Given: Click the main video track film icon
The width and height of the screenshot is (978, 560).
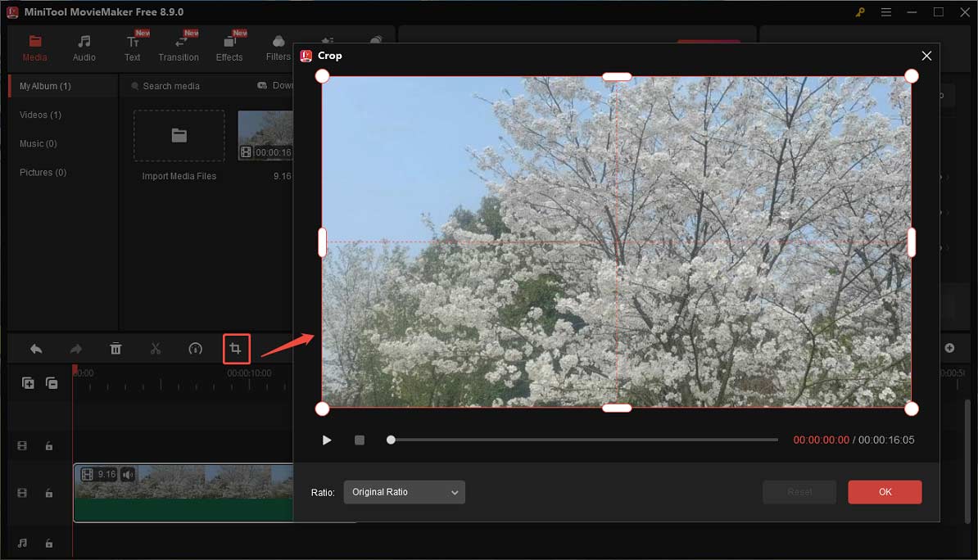Looking at the screenshot, I should pyautogui.click(x=22, y=493).
